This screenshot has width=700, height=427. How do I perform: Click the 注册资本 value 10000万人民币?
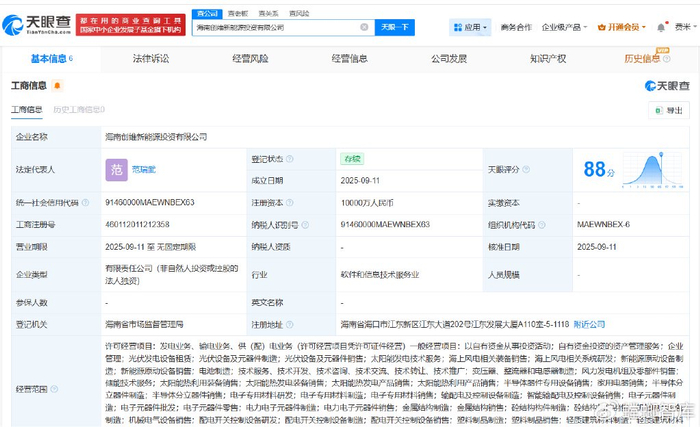click(367, 203)
